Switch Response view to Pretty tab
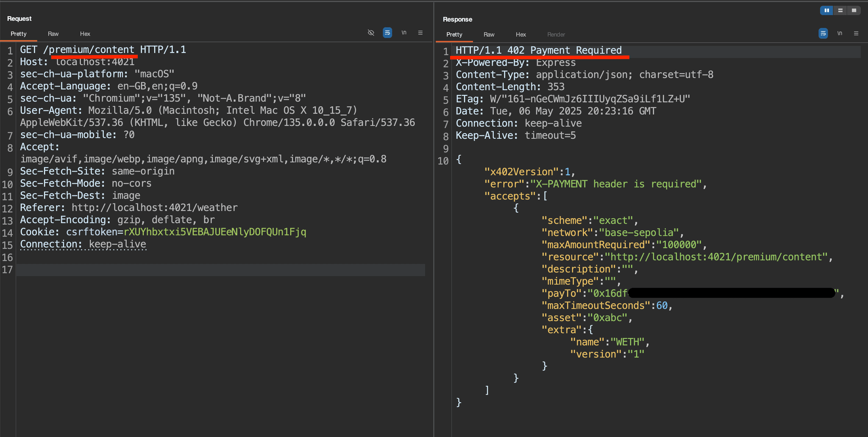The width and height of the screenshot is (868, 437). (454, 35)
